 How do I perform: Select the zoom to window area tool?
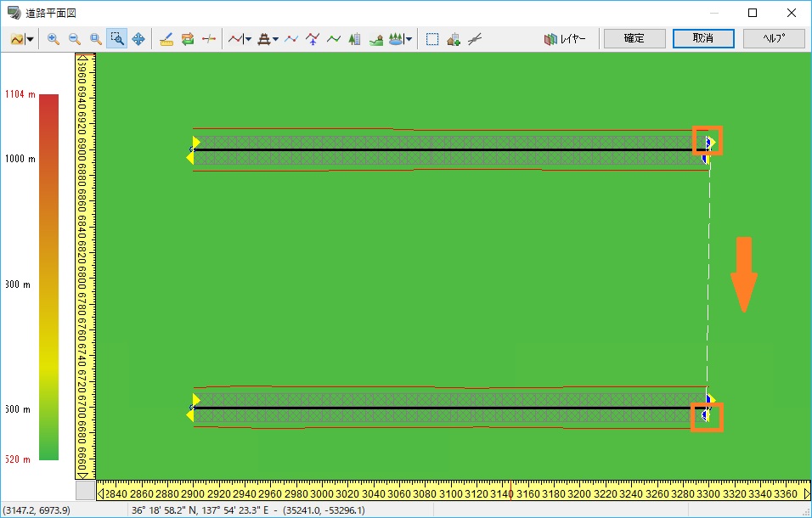pos(116,39)
